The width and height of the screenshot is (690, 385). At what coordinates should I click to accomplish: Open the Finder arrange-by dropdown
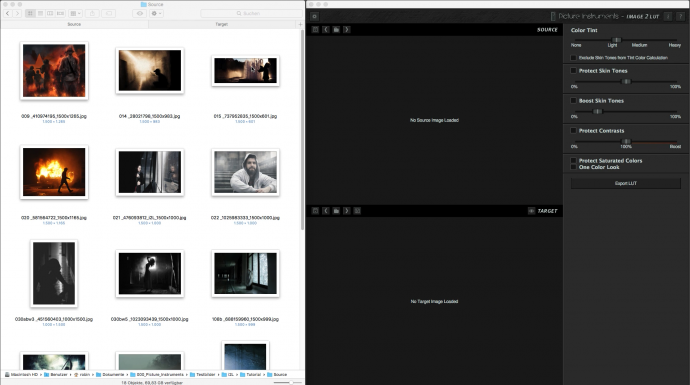pos(76,14)
